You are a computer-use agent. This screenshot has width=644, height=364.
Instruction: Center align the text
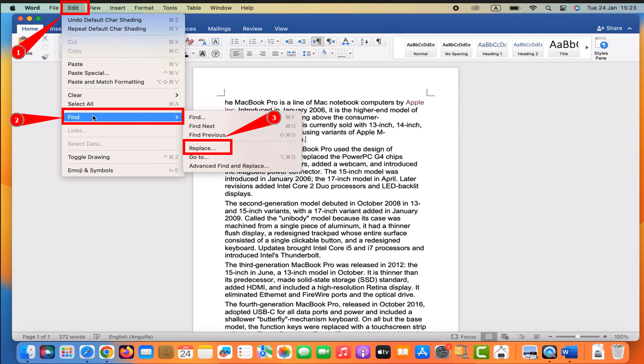tap(249, 54)
